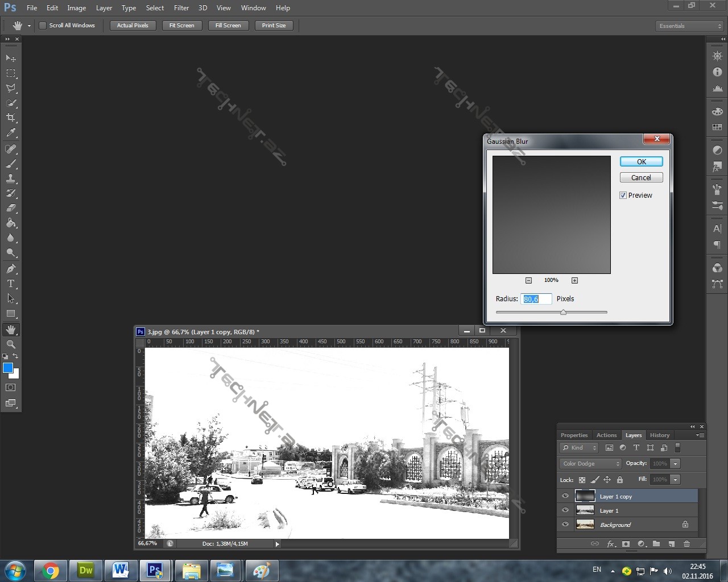Open the Color Dodge blend mode dropdown
This screenshot has height=582, width=728.
591,464
